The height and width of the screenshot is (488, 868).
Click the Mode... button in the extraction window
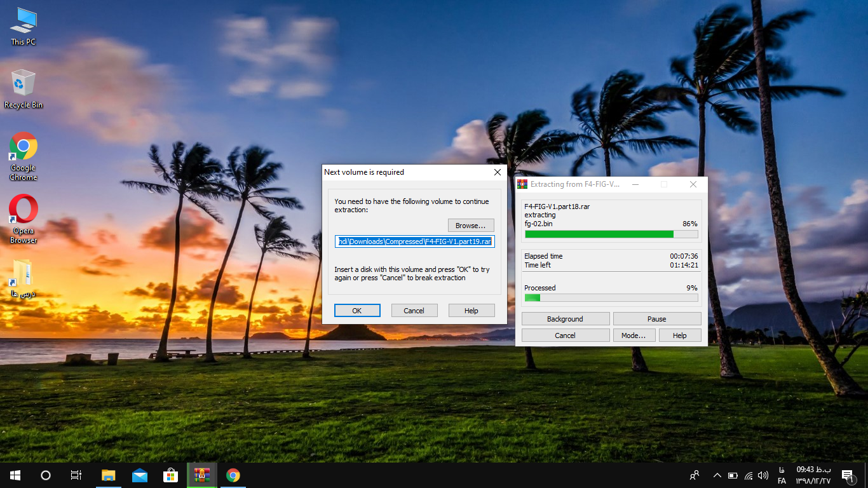634,335
